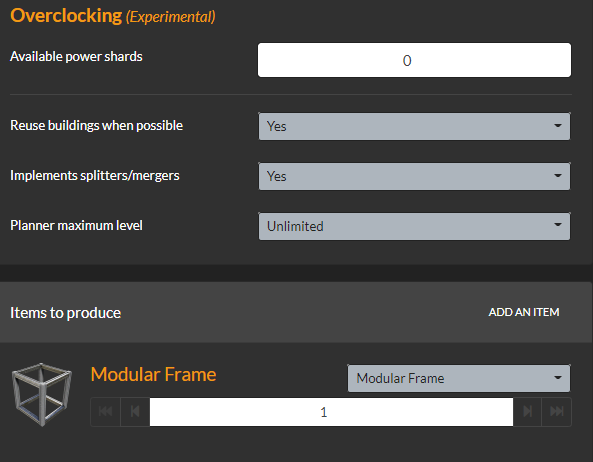
Task: Click the Items to produce header
Action: pos(65,313)
